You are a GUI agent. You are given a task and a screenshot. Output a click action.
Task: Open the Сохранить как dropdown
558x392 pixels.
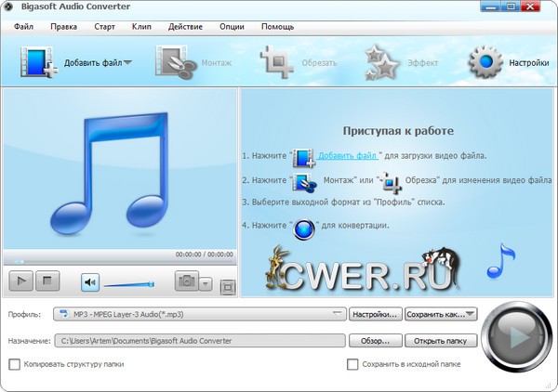[x=472, y=314]
